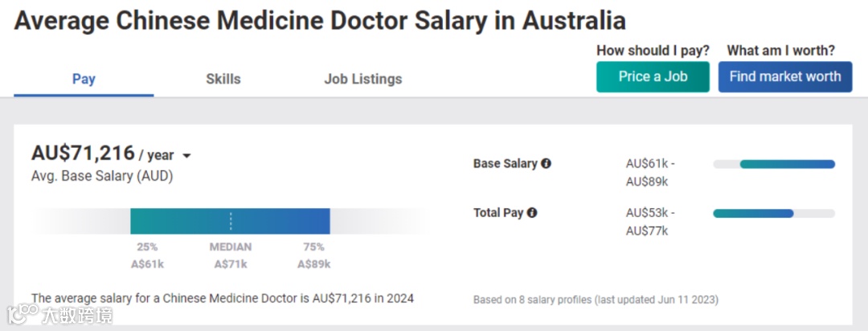This screenshot has height=331, width=868.
Task: Click the Total Pay info icon
Action: [x=532, y=213]
